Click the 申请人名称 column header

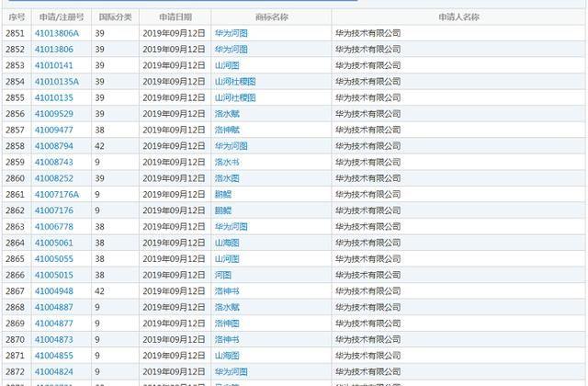[458, 17]
